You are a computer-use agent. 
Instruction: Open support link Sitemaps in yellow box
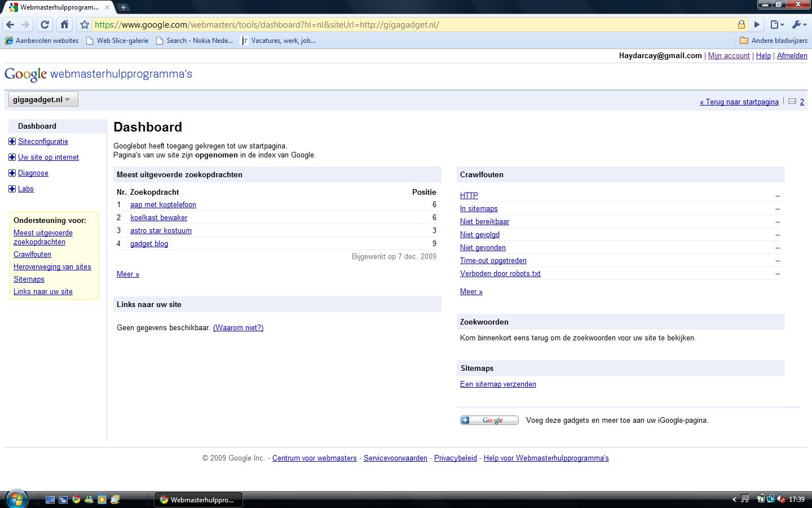point(29,279)
